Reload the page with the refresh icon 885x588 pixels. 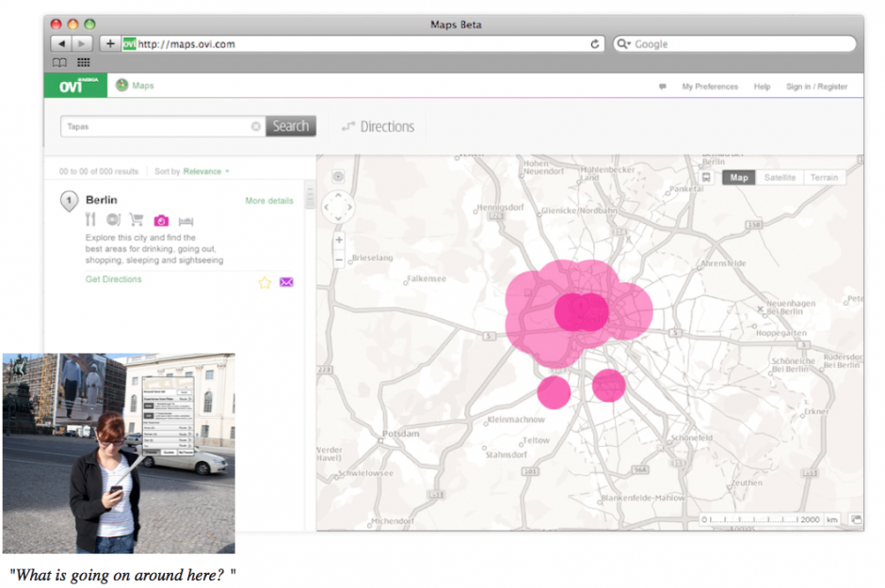pos(595,43)
